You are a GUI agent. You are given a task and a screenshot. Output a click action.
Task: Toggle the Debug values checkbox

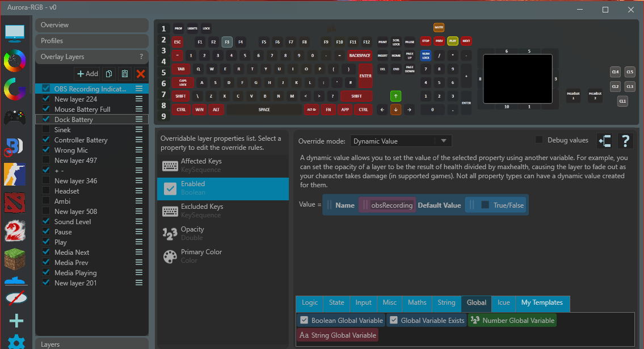539,140
